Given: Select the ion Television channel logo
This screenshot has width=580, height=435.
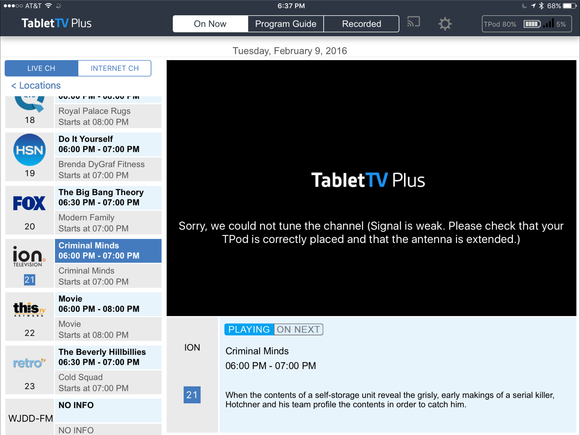Looking at the screenshot, I should 29,256.
